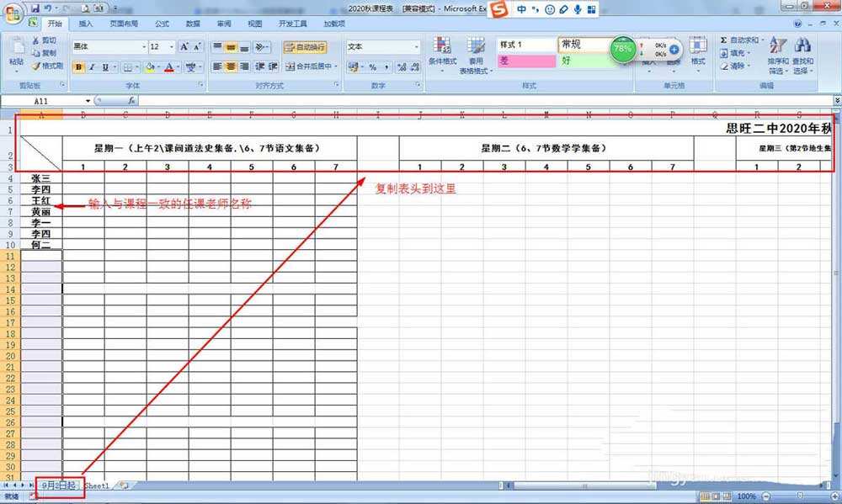Decrease decimal places
The width and height of the screenshot is (842, 504).
(415, 67)
